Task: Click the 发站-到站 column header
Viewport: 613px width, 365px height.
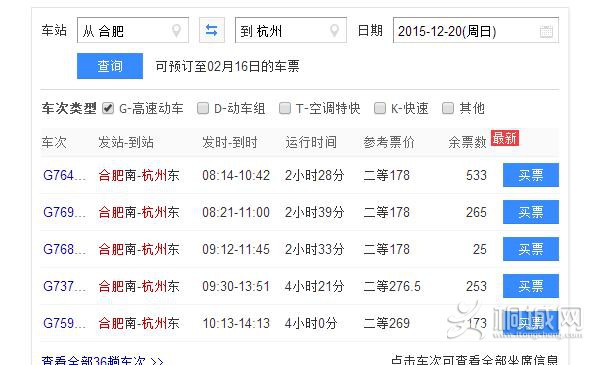Action: 126,142
